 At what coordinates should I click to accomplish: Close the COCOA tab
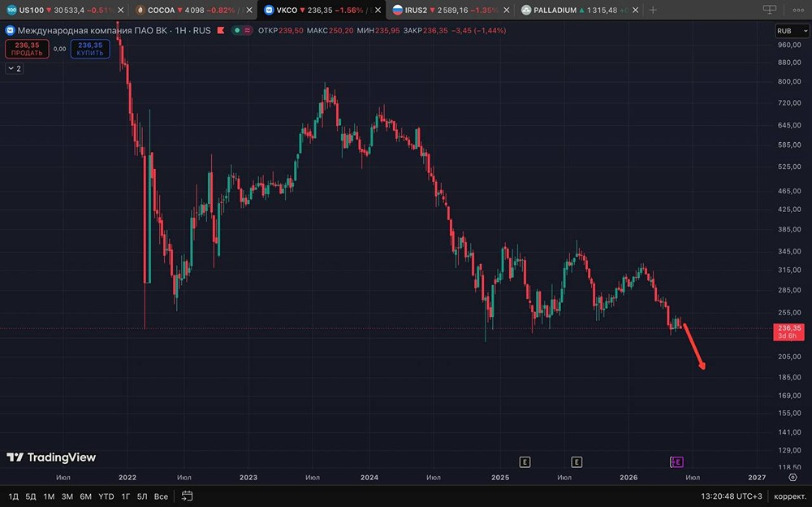pyautogui.click(x=249, y=10)
